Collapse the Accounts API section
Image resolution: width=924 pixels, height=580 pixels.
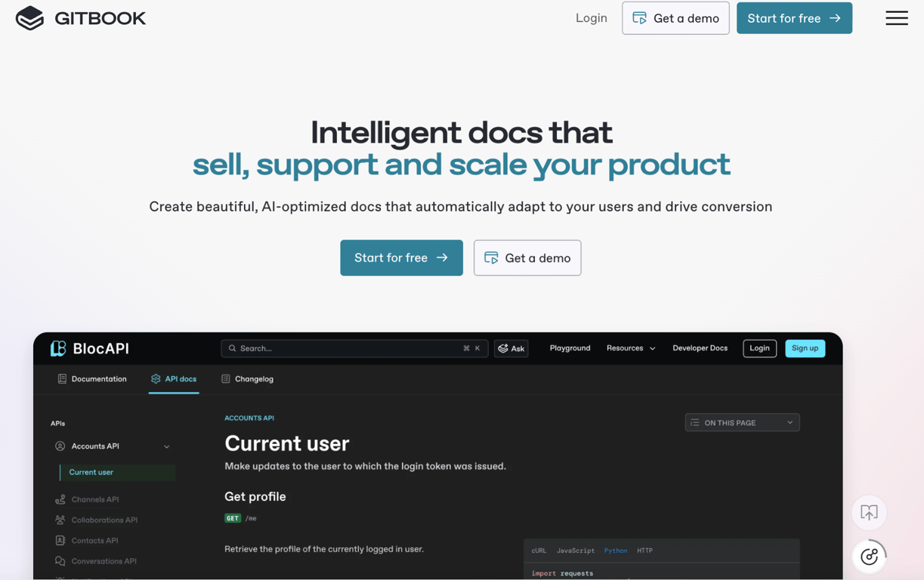tap(166, 446)
